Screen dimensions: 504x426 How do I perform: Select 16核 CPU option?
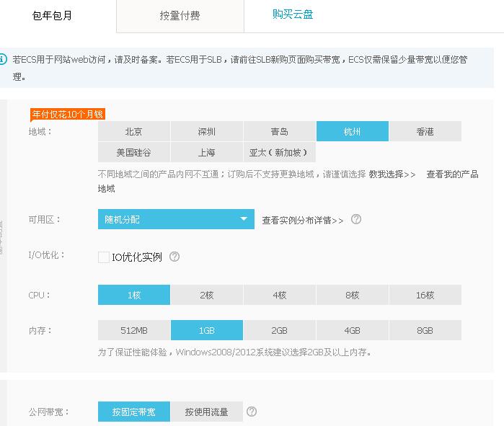click(x=425, y=295)
